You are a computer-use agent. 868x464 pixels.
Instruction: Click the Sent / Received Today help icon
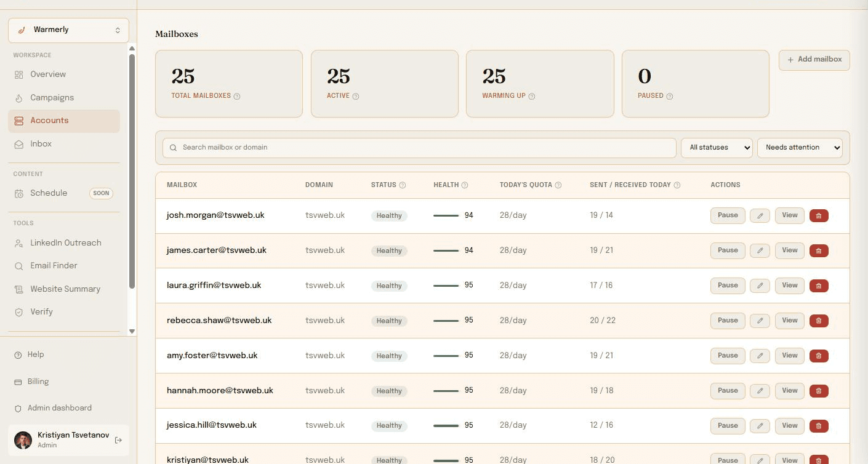pos(677,185)
